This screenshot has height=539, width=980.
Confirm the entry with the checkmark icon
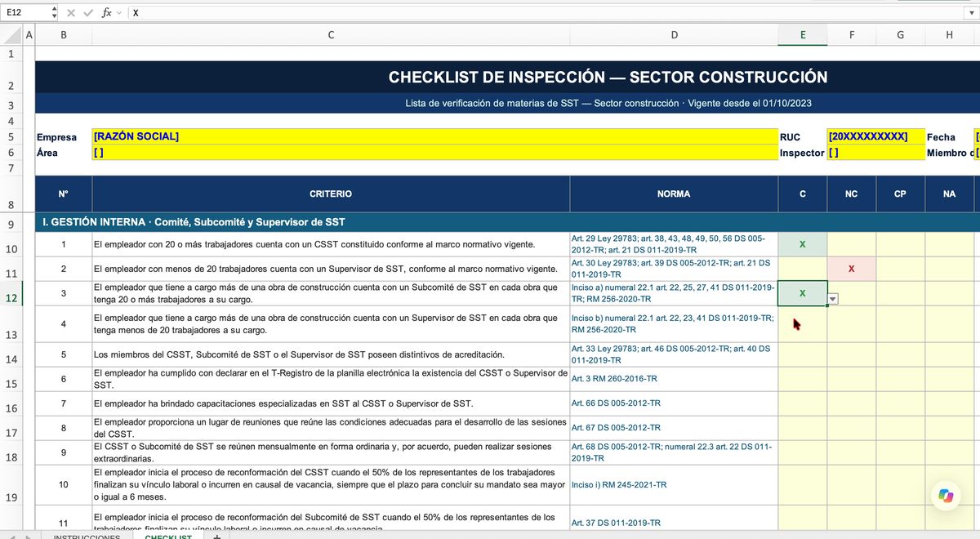(88, 13)
